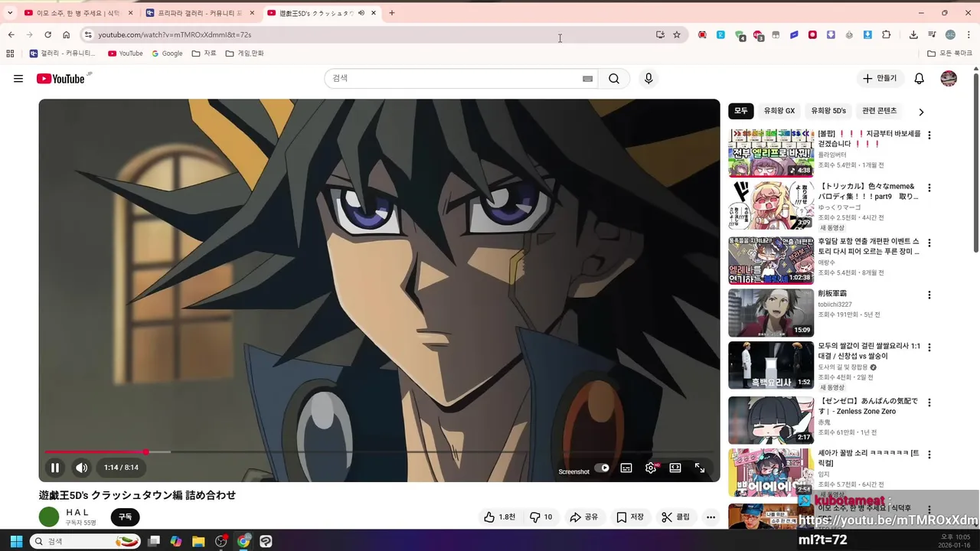Open the 게임,만화 bookmark folder
980x551 pixels.
click(x=244, y=54)
